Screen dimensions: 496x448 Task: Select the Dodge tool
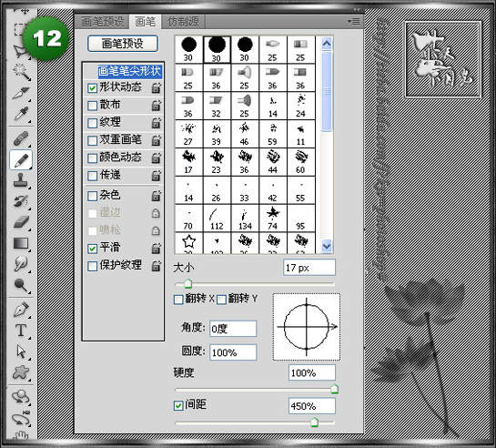pos(22,285)
